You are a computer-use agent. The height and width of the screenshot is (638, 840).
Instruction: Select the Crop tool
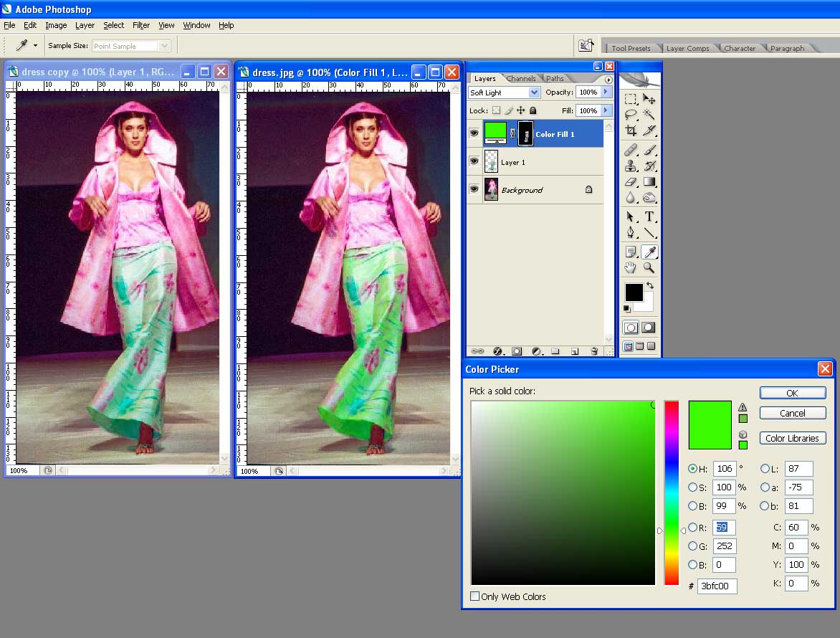631,130
